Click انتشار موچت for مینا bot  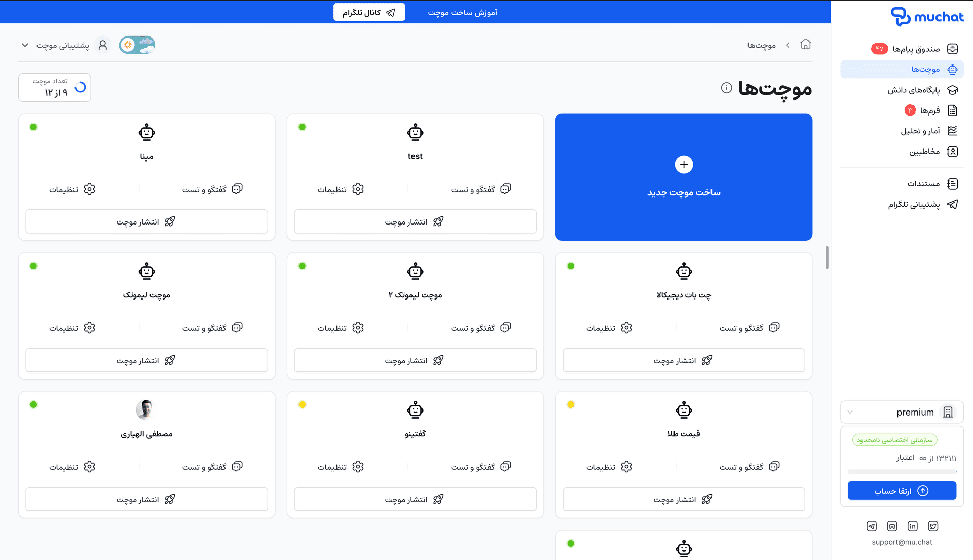(146, 221)
